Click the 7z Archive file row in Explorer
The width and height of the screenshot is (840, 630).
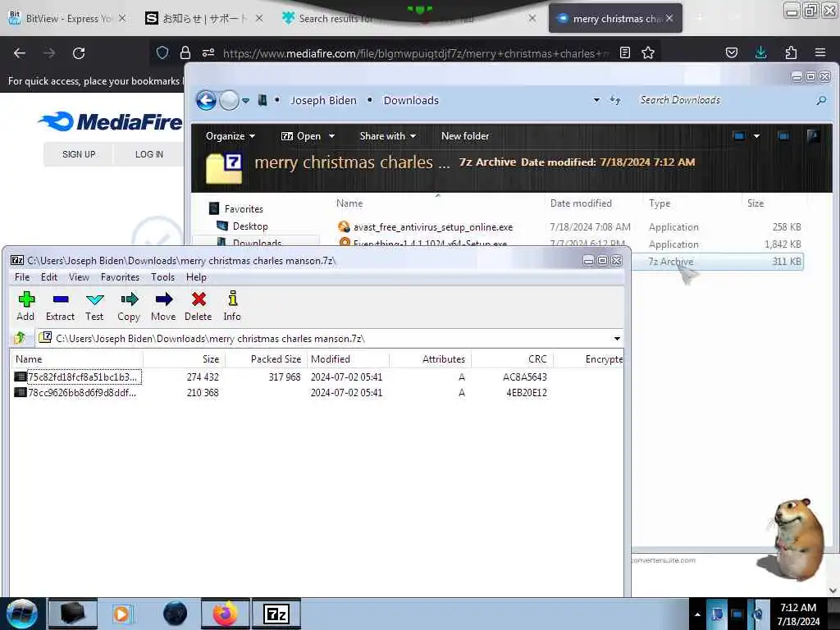[718, 262]
